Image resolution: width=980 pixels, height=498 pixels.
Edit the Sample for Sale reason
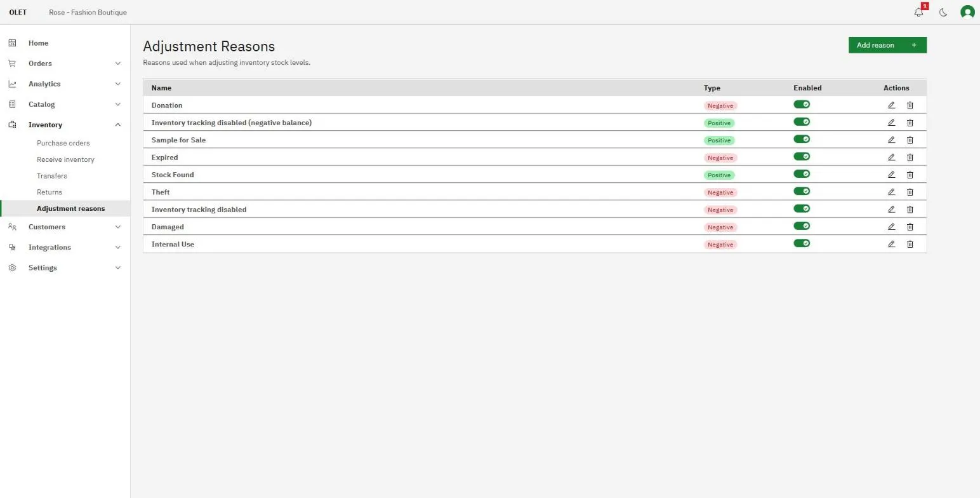pyautogui.click(x=891, y=140)
